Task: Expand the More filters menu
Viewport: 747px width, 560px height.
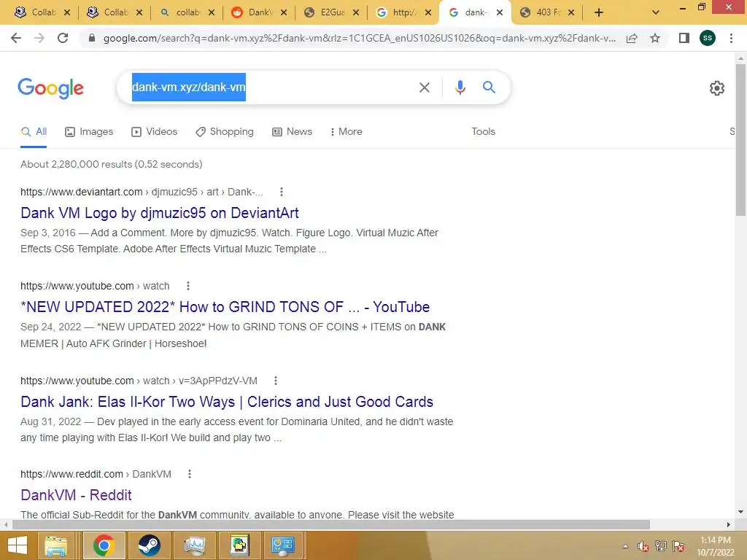Action: (x=346, y=132)
